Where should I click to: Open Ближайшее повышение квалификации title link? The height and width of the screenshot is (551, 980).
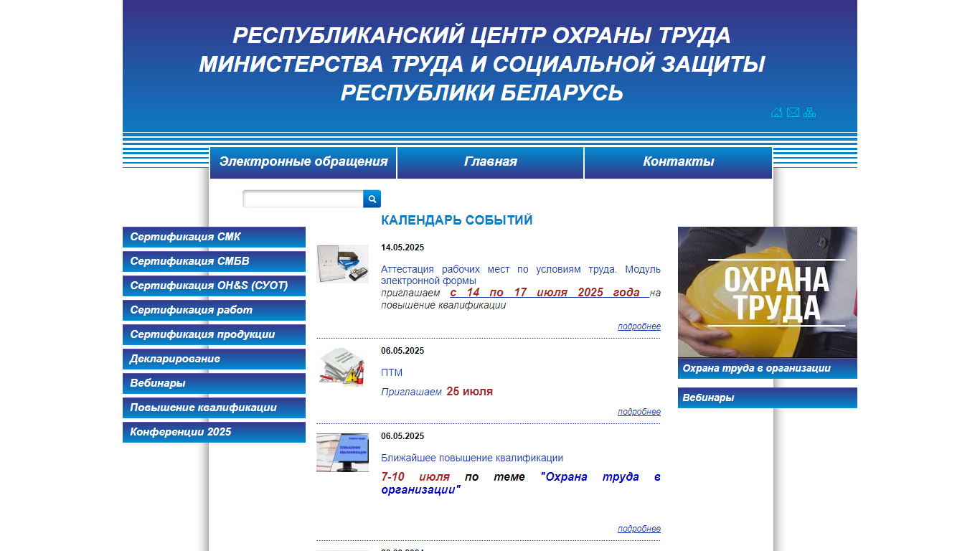pos(472,458)
